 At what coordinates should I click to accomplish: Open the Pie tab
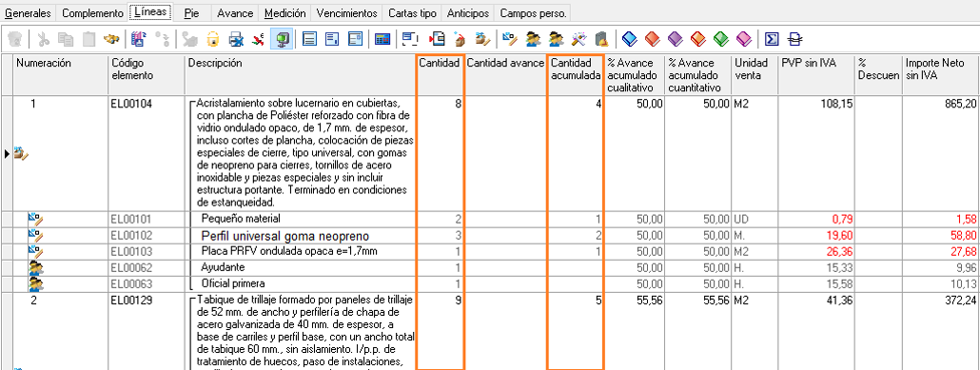coord(192,12)
